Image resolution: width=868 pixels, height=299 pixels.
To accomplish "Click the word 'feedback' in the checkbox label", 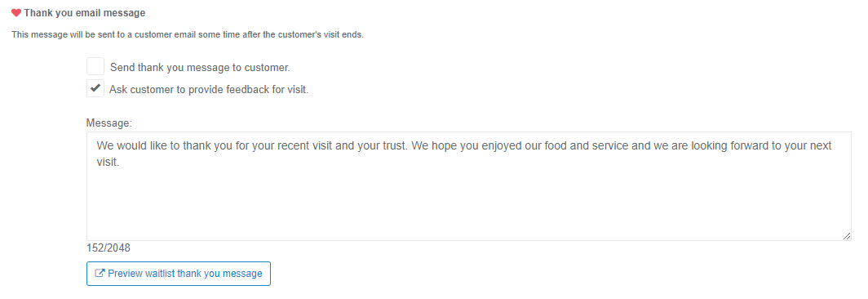I will (247, 89).
